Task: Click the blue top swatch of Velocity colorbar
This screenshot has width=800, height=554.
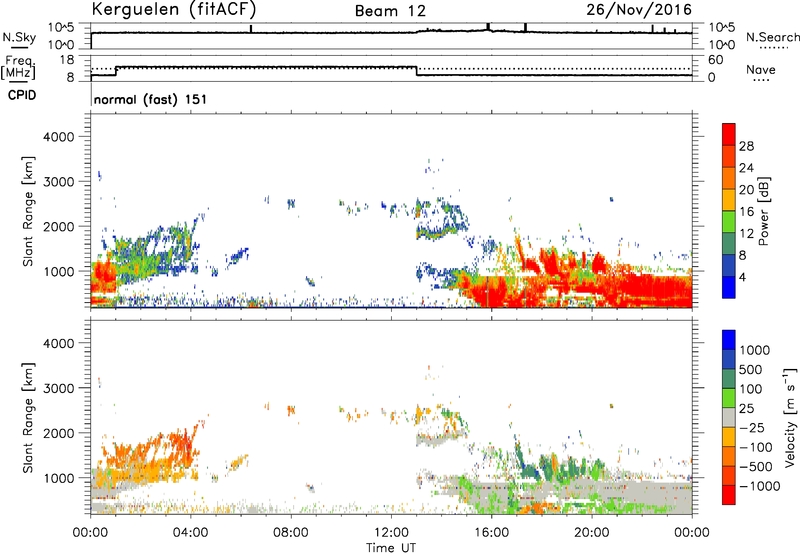Action: [x=729, y=340]
